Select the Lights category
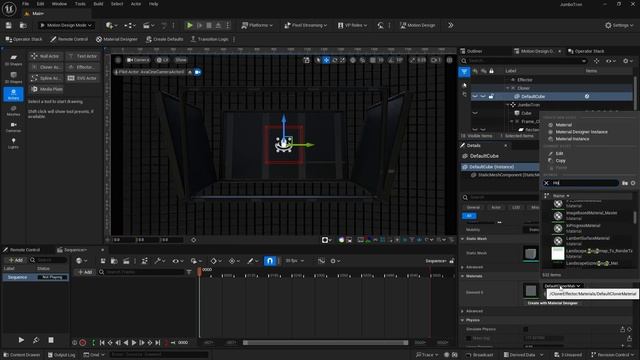Image resolution: width=640 pixels, height=360 pixels. 13,143
